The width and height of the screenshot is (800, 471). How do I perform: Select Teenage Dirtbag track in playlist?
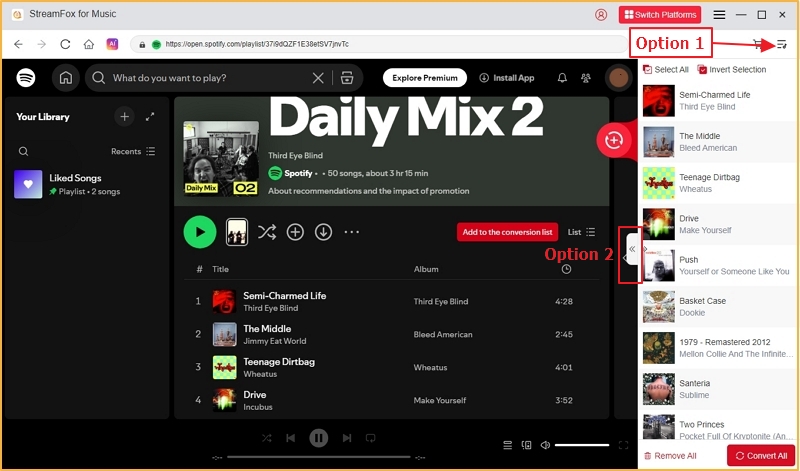(391, 367)
